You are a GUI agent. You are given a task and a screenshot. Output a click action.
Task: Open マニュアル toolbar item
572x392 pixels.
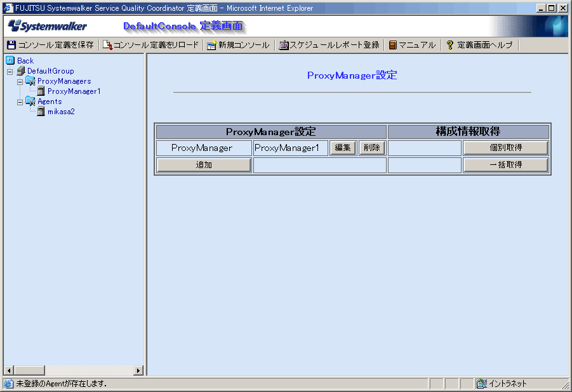click(x=412, y=45)
